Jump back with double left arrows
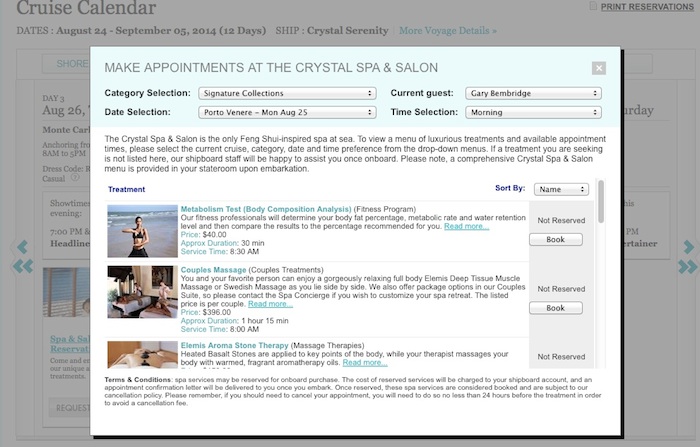This screenshot has height=447, width=700. click(x=23, y=267)
